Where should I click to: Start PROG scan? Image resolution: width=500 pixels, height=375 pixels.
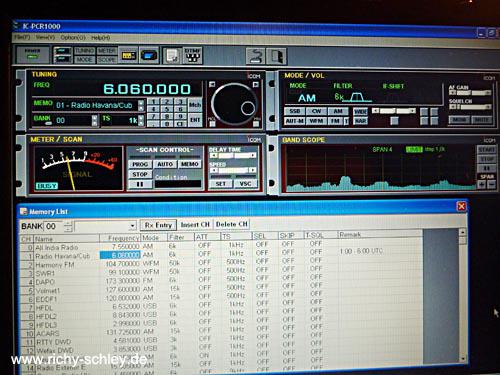pyautogui.click(x=140, y=164)
